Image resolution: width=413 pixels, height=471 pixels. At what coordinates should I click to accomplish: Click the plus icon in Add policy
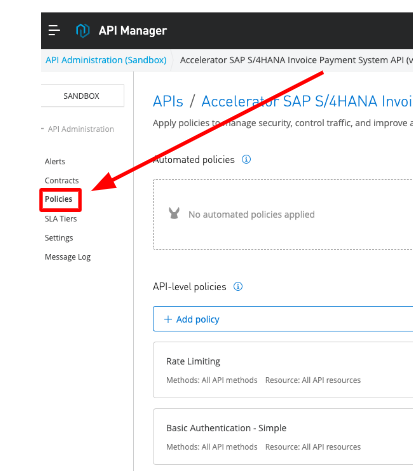(168, 319)
